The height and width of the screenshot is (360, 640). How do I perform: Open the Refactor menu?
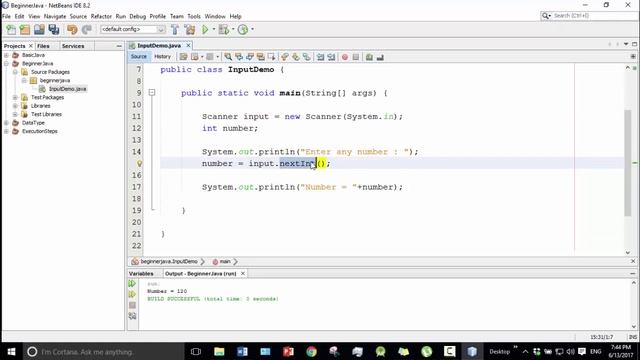click(101, 16)
